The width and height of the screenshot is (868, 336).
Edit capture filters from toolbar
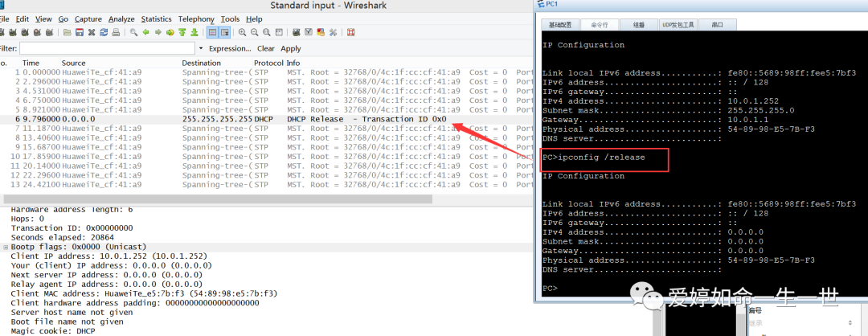click(x=296, y=32)
